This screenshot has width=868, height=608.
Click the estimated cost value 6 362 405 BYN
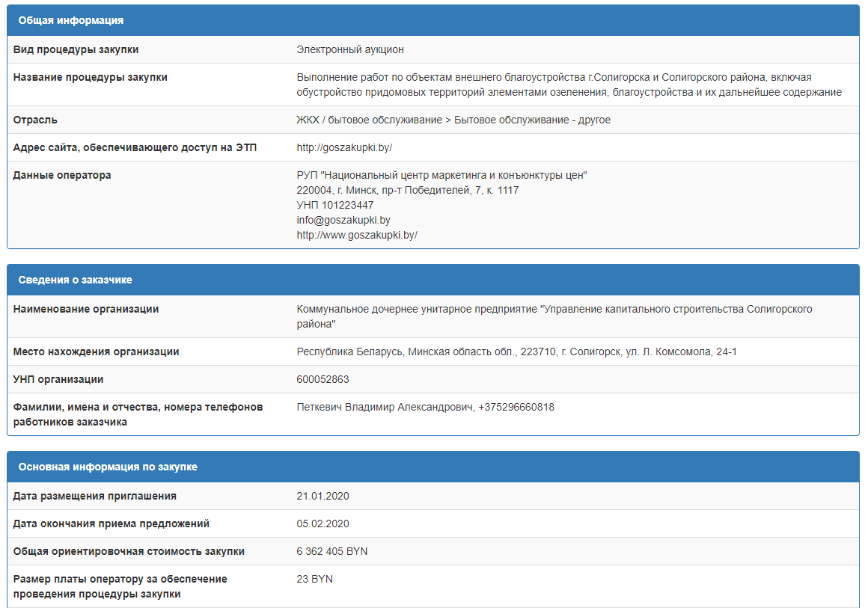click(x=332, y=551)
